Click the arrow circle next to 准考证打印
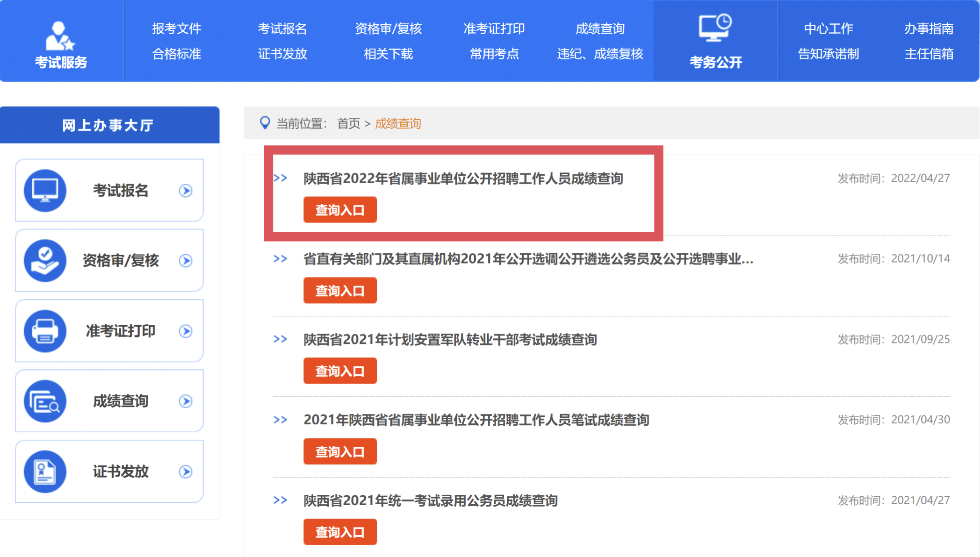 [186, 331]
